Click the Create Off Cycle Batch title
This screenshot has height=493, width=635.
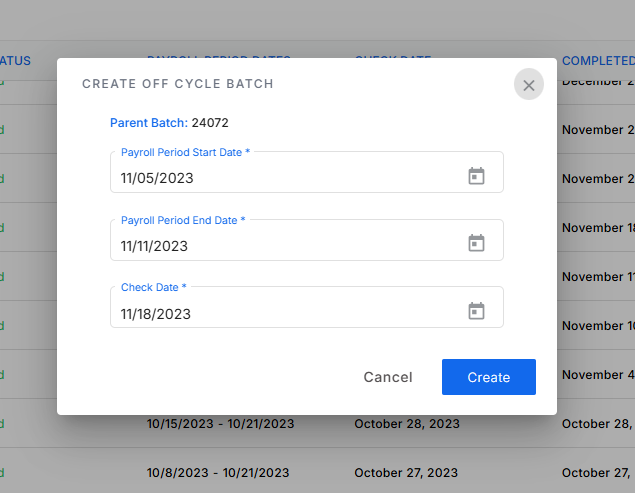click(178, 84)
